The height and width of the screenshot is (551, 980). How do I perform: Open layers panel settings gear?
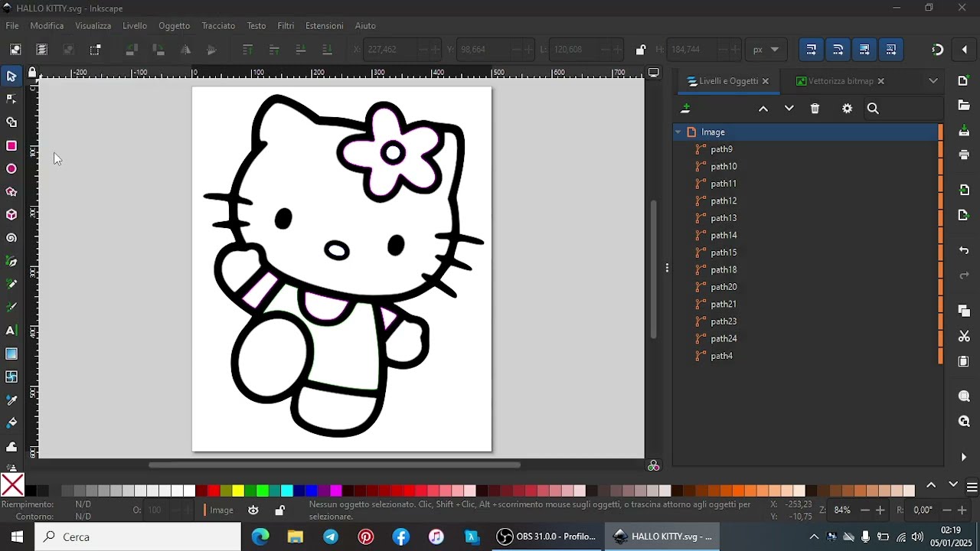click(847, 109)
